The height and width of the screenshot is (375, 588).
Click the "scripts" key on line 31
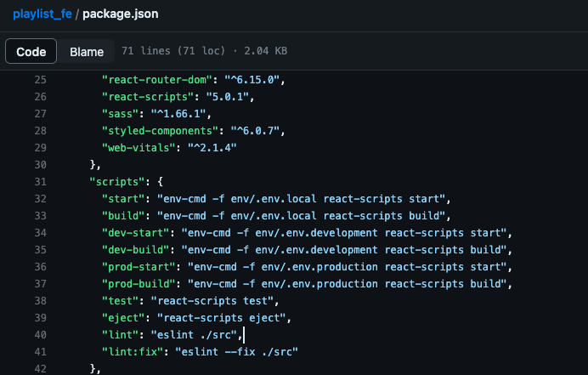coord(117,182)
